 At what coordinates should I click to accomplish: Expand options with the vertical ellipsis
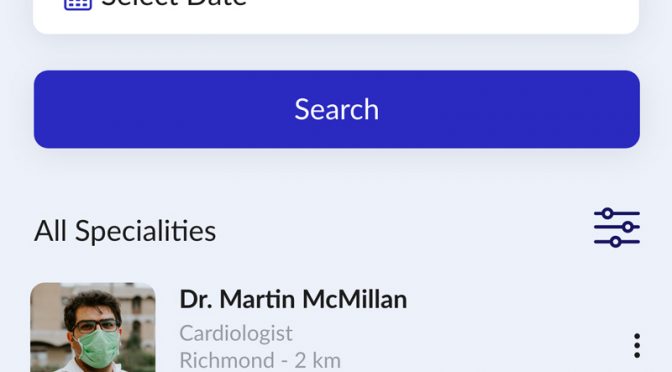[637, 345]
